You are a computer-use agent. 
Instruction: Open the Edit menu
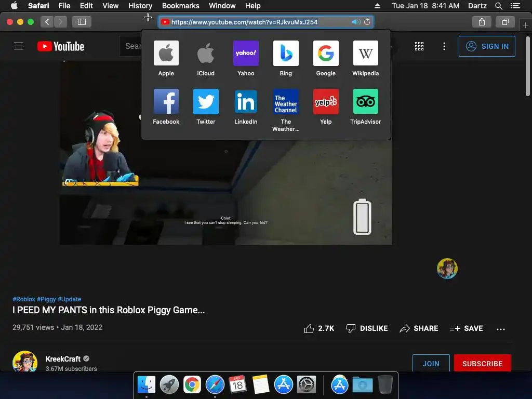coord(86,6)
